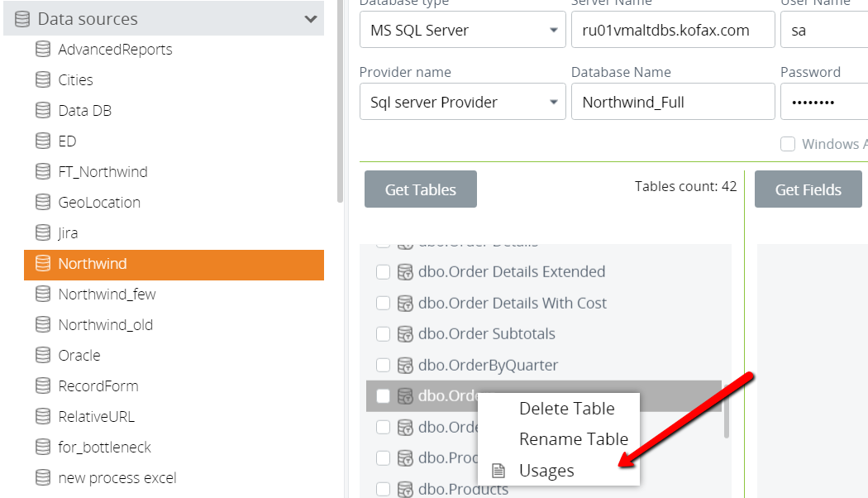This screenshot has height=498, width=868.
Task: Click the AdvancedReports database icon
Action: tap(43, 50)
